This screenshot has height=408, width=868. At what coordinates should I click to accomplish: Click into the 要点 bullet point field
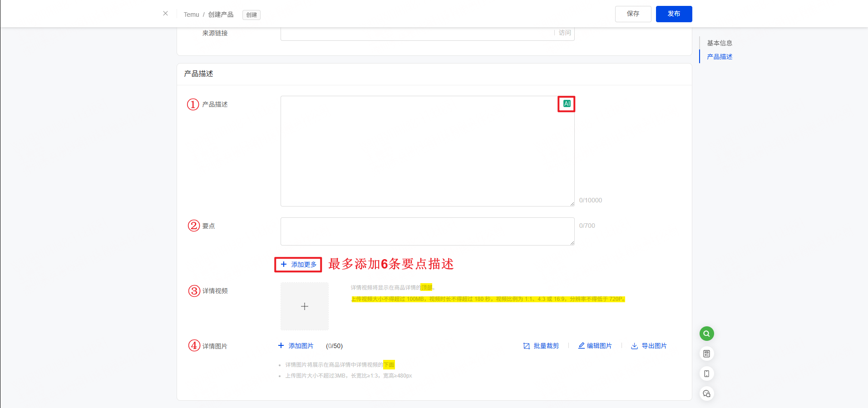[x=427, y=231]
